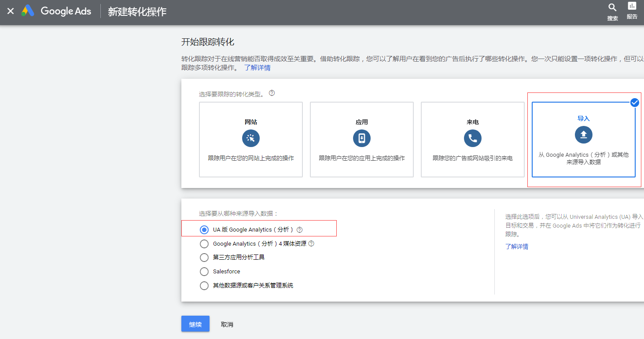Click the phone call handset icon

[473, 138]
